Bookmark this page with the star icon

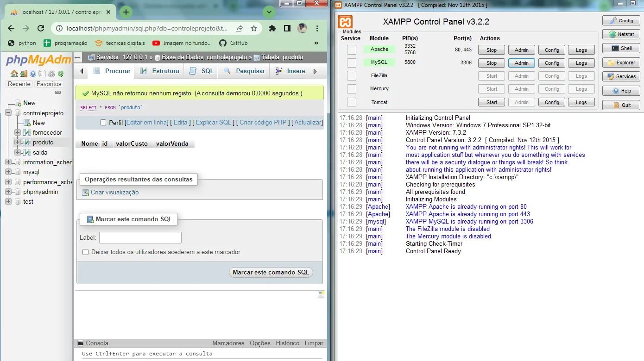click(x=254, y=28)
